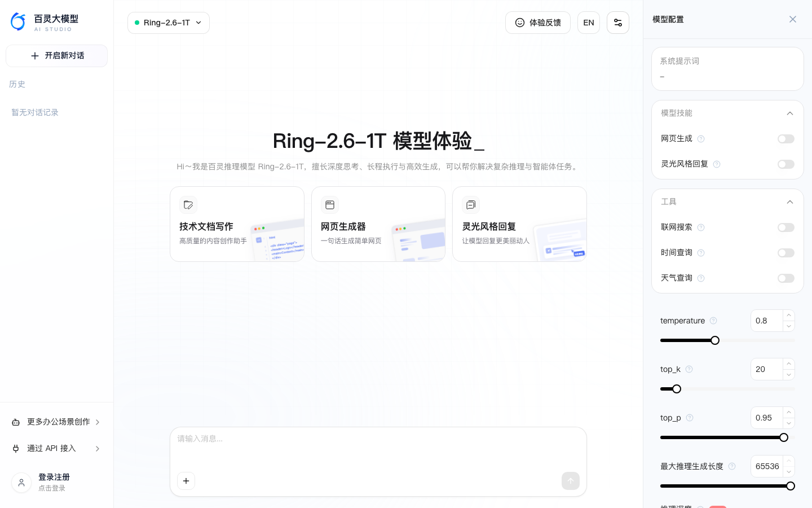Viewport: 812px width, 508px height.
Task: Expand 通过 API 接入 chevron
Action: [98, 449]
